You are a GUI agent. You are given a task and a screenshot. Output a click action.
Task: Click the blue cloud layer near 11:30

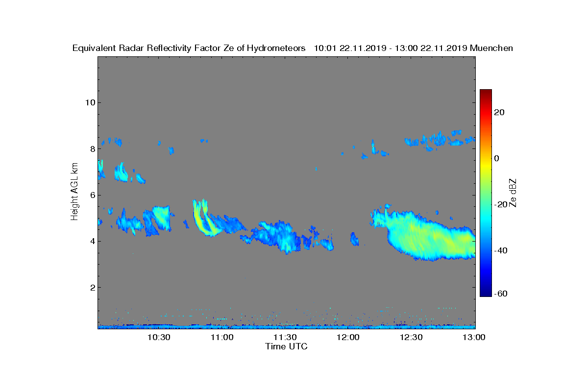point(277,237)
